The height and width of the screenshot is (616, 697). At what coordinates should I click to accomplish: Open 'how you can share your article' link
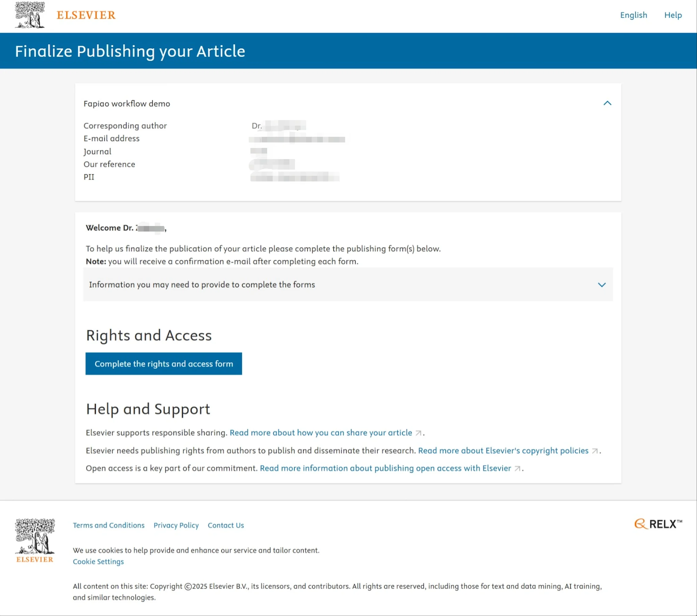coord(321,433)
